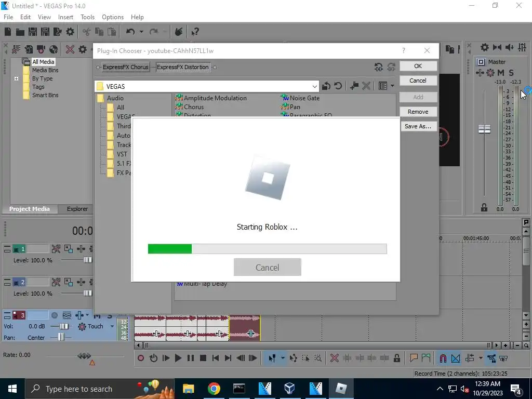Select the ExpressFX Chorus chain plug-in
The height and width of the screenshot is (399, 532).
[126, 67]
